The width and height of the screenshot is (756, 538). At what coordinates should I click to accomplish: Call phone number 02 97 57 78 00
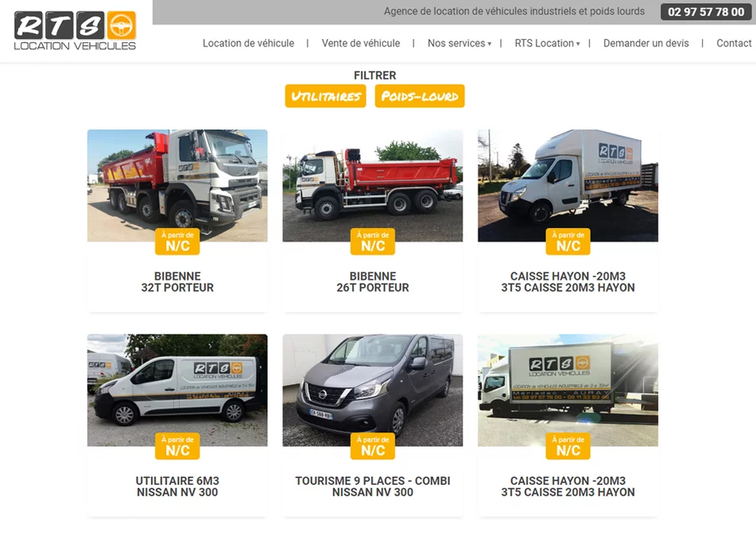(705, 12)
